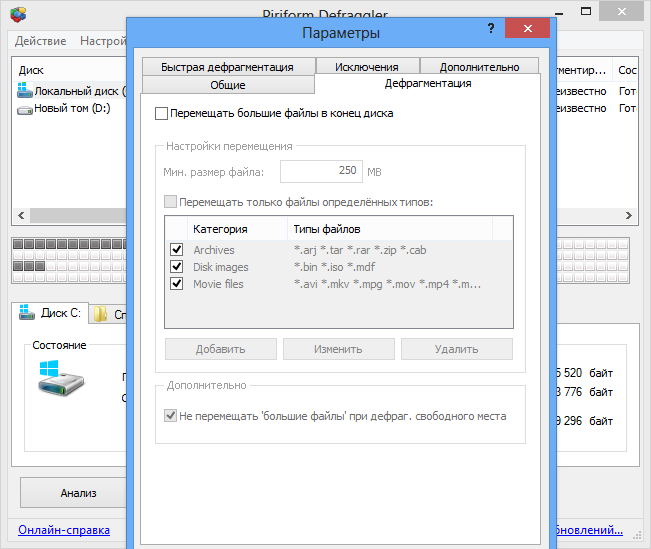Click the drive list horizontal scrollbar track
Screen dimensions: 651x549
[x=78, y=215]
